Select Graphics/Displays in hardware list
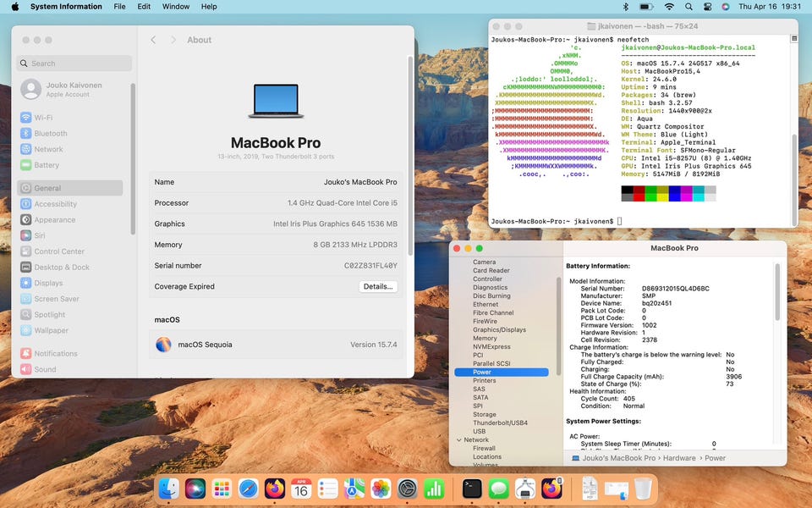This screenshot has height=508, width=812. (499, 330)
